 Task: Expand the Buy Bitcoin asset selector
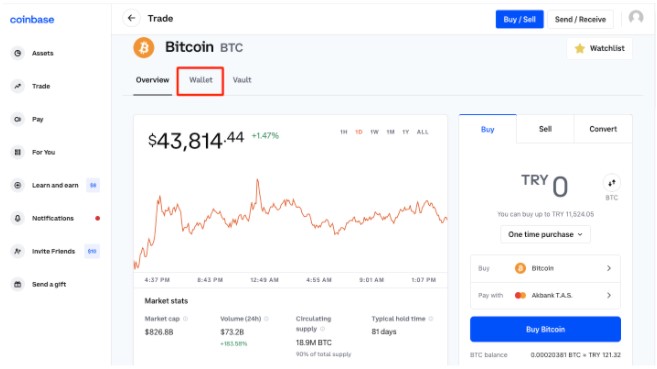(x=545, y=268)
